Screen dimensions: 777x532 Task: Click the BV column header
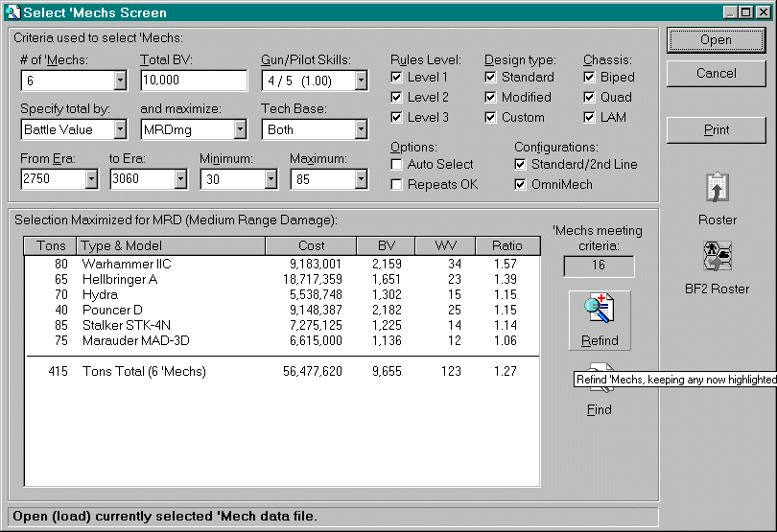tap(386, 245)
